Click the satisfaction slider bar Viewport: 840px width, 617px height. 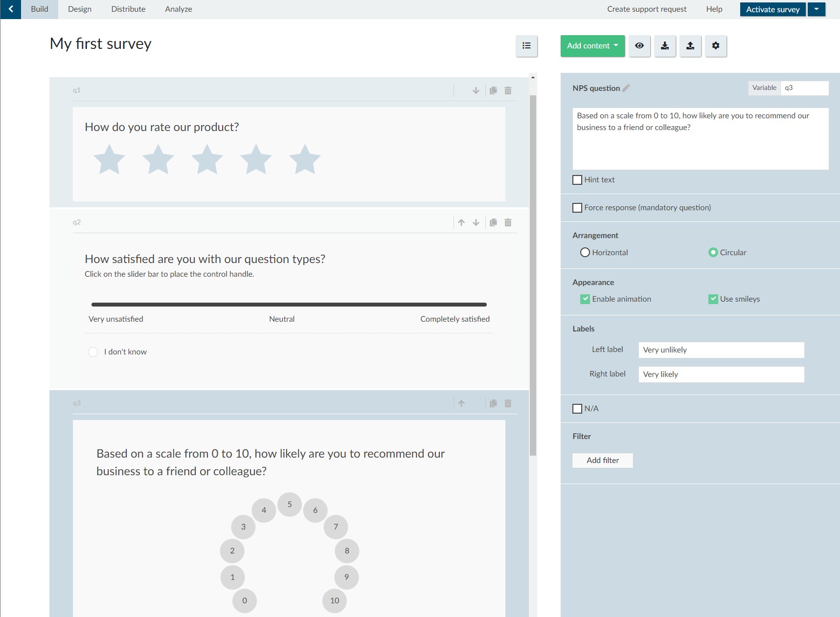[x=289, y=305]
